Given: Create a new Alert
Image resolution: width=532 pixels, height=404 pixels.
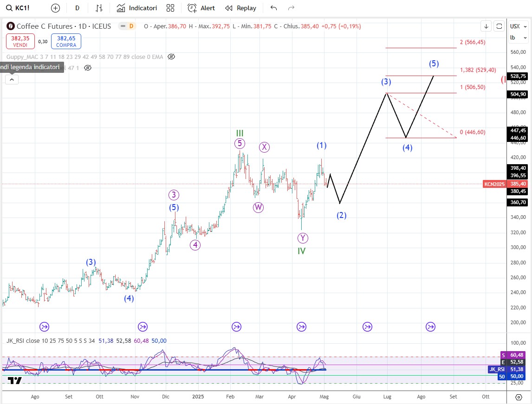Looking at the screenshot, I should (201, 8).
